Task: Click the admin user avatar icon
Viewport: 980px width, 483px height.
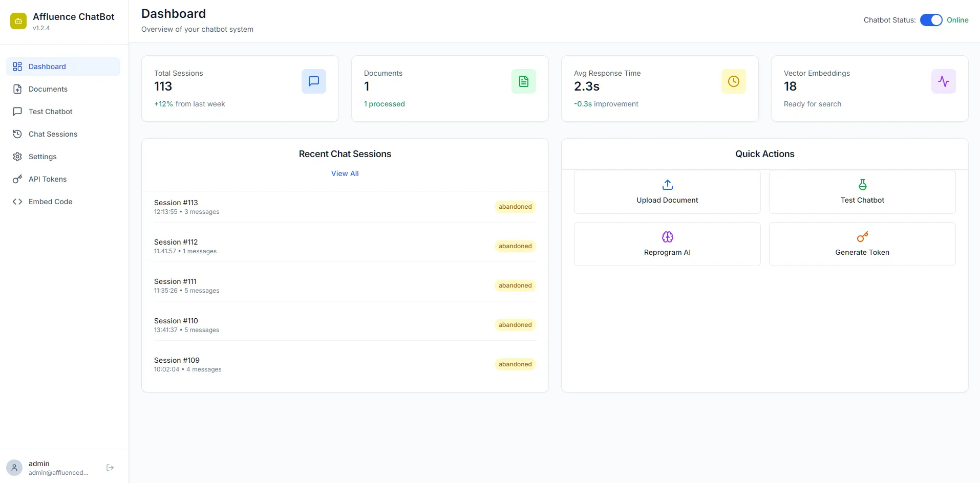Action: [x=14, y=468]
